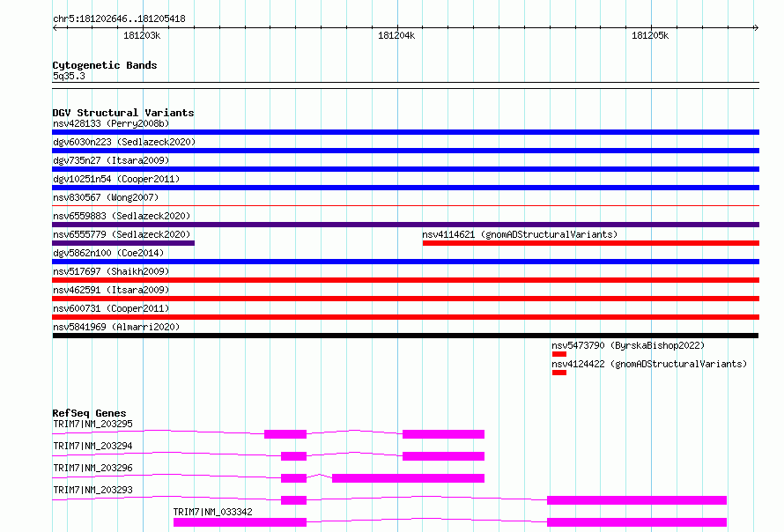Open variant nsv600731 (Cooper2011) label
The width and height of the screenshot is (784, 532).
pos(111,308)
